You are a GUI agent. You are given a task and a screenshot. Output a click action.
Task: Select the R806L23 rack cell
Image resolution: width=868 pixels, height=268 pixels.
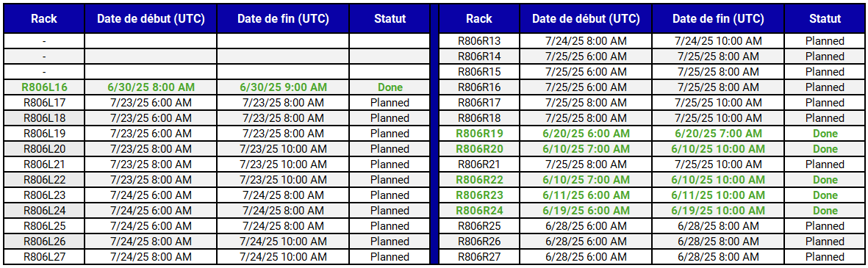44,195
